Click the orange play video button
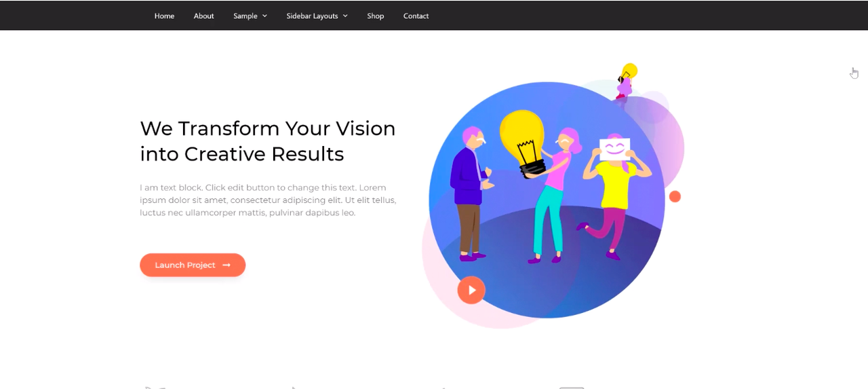This screenshot has width=868, height=389. [x=471, y=290]
